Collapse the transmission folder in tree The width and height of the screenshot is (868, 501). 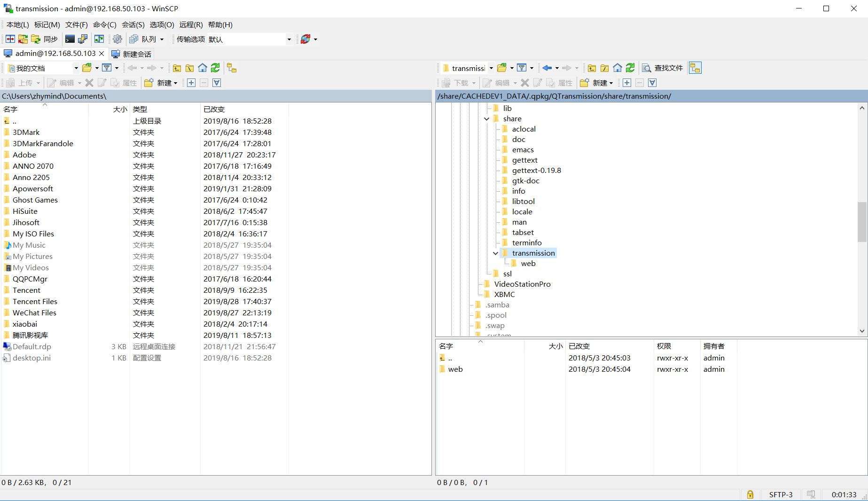pos(495,253)
